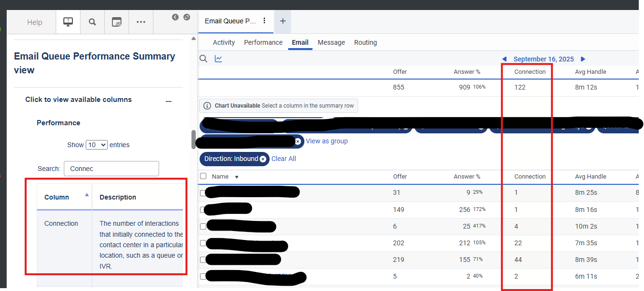Switch to the Performance tab
The height and width of the screenshot is (291, 644).
point(263,42)
